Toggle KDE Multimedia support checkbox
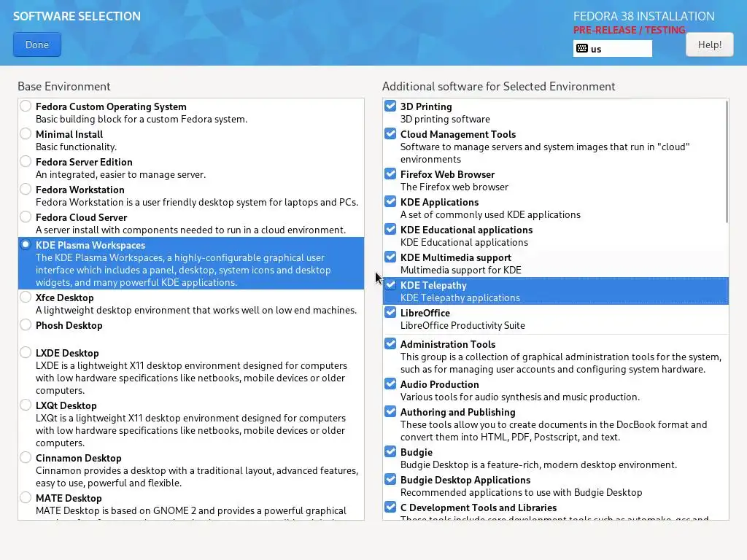 coord(390,257)
